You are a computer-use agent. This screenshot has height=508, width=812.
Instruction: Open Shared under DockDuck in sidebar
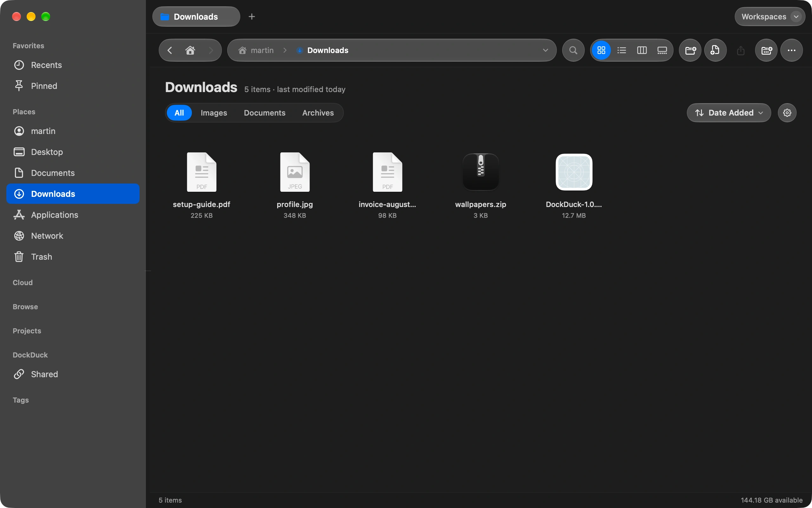pos(73,374)
